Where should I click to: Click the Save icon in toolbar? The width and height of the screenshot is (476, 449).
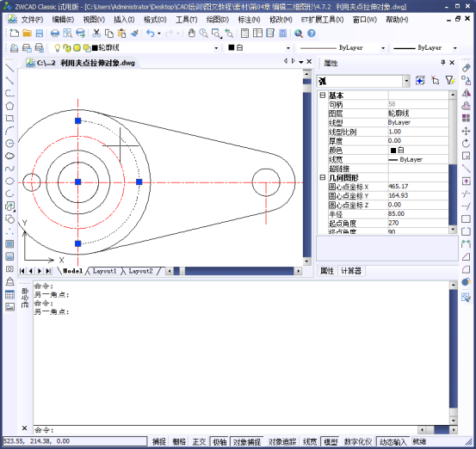tap(40, 33)
